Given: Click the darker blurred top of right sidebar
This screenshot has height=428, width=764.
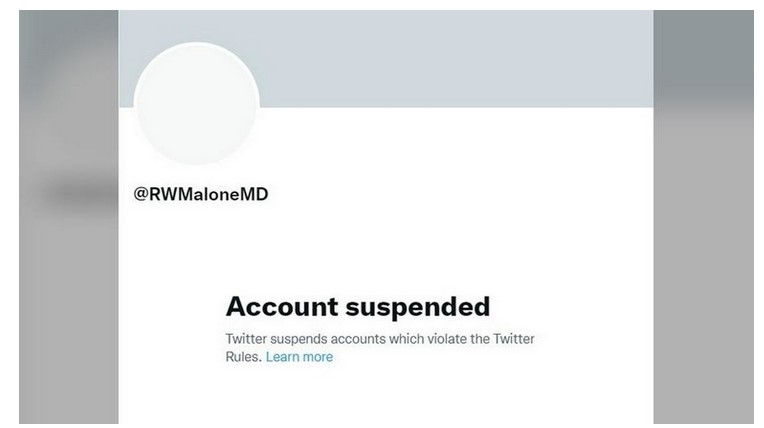Looking at the screenshot, I should pos(704,54).
